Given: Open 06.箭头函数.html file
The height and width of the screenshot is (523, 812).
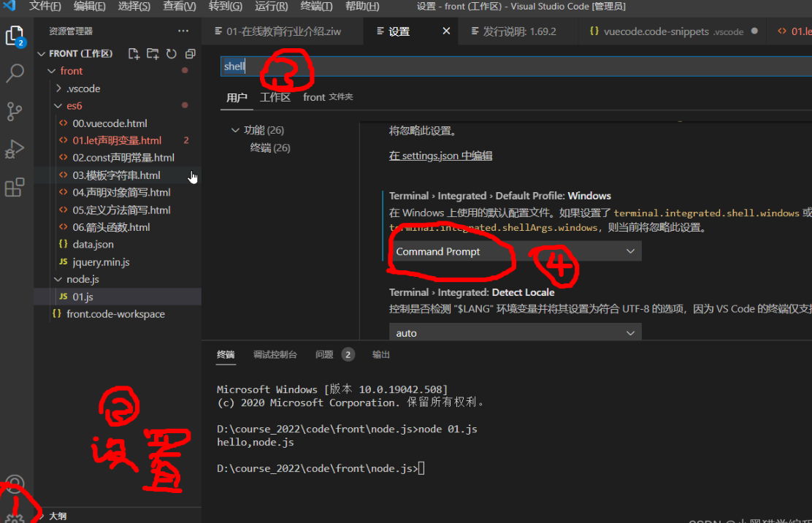Looking at the screenshot, I should [x=111, y=227].
